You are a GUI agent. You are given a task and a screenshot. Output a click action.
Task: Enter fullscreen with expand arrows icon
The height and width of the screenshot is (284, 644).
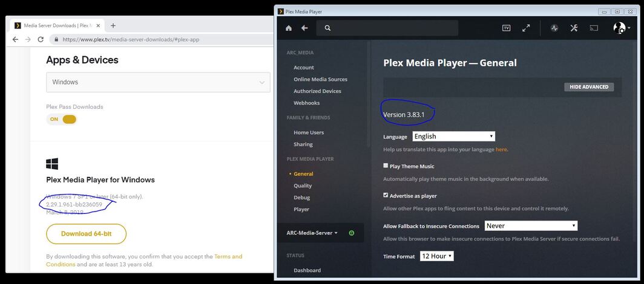(x=526, y=28)
